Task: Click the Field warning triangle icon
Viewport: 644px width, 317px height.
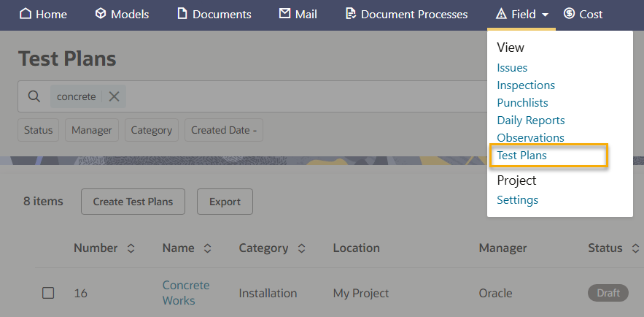Action: point(501,14)
